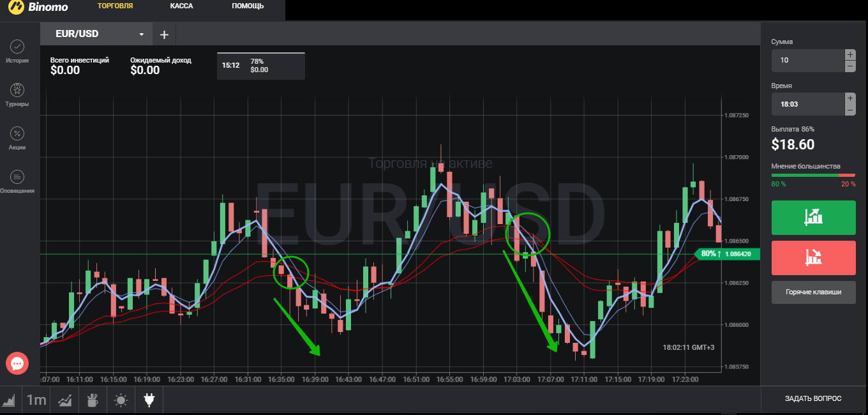
Task: Open the ТОРГОВЛЯ tab
Action: click(x=116, y=6)
